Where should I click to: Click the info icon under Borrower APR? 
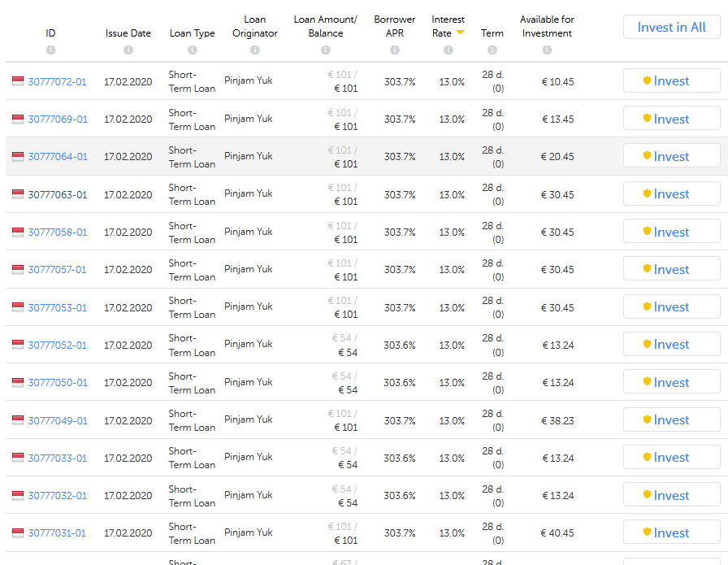(395, 50)
